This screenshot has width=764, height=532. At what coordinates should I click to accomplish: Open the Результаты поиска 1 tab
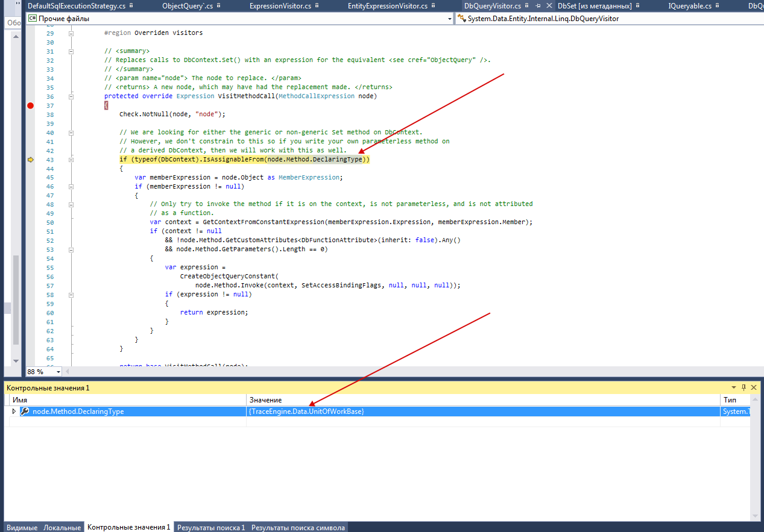pyautogui.click(x=211, y=527)
